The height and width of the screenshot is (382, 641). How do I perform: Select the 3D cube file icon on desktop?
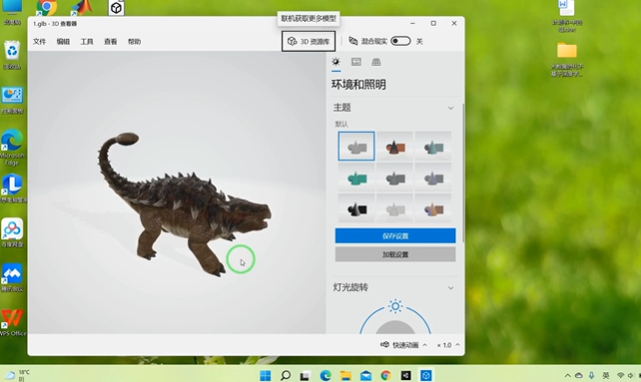pyautogui.click(x=116, y=7)
